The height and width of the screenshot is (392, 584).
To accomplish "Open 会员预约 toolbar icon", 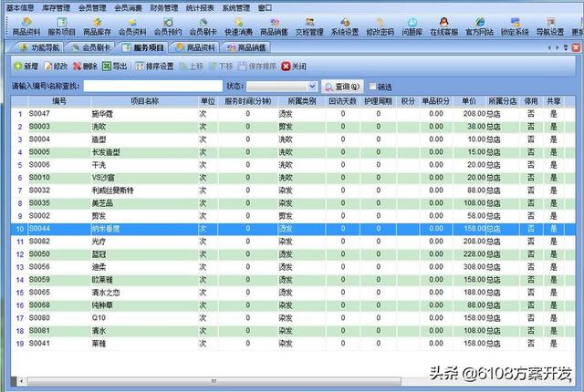I will 168,26.
